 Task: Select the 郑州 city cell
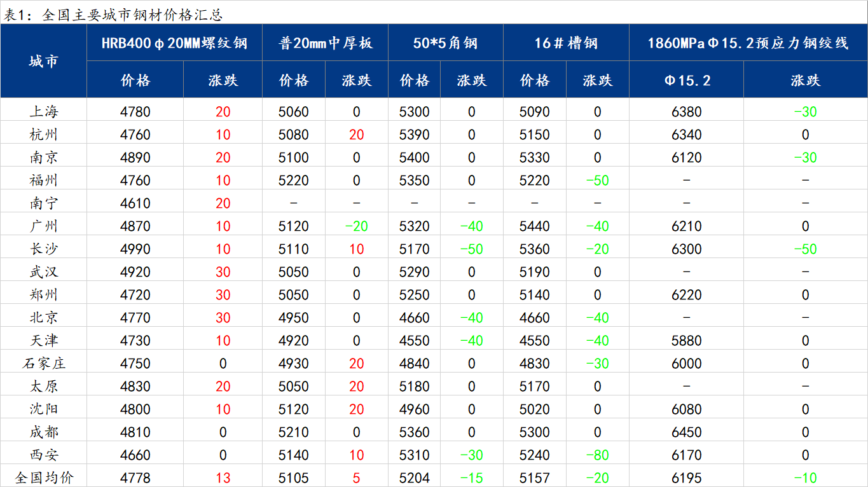[43, 295]
